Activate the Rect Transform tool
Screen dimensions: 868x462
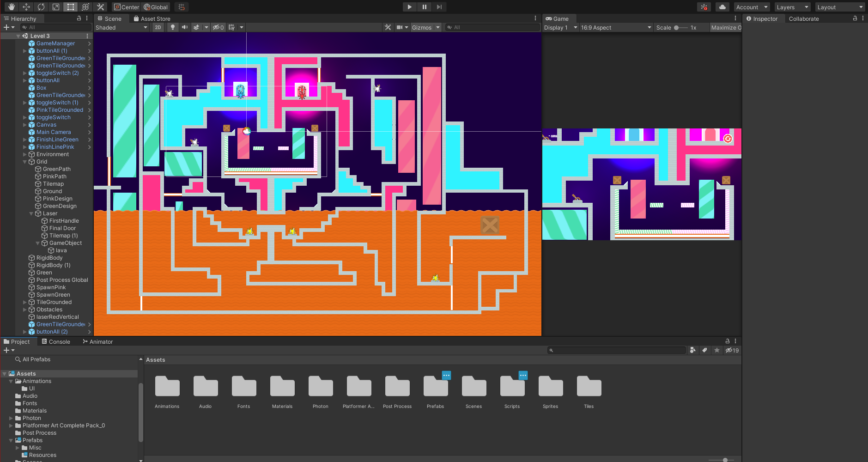(x=71, y=7)
